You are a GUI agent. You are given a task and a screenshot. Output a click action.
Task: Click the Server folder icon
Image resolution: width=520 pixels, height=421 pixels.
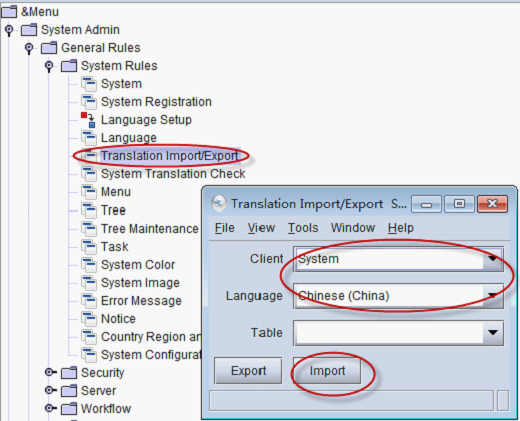[x=69, y=391]
